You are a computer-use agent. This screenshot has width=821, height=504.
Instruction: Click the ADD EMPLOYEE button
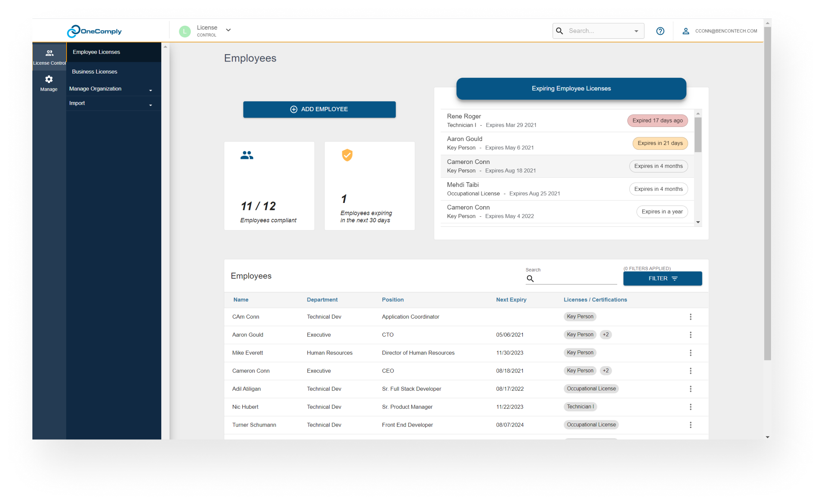point(319,109)
